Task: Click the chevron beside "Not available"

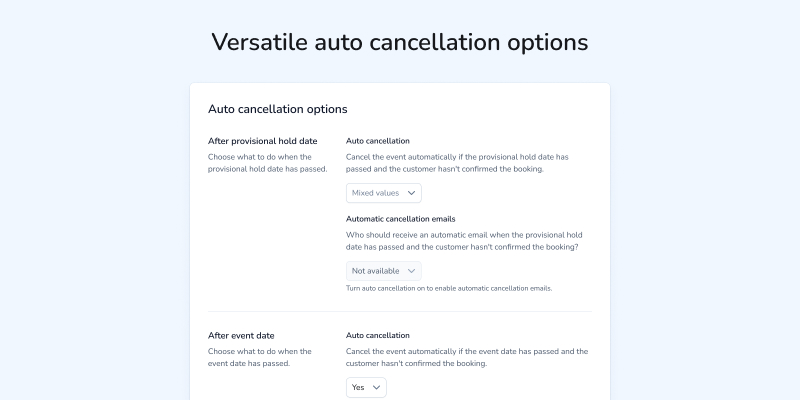Action: [x=411, y=271]
